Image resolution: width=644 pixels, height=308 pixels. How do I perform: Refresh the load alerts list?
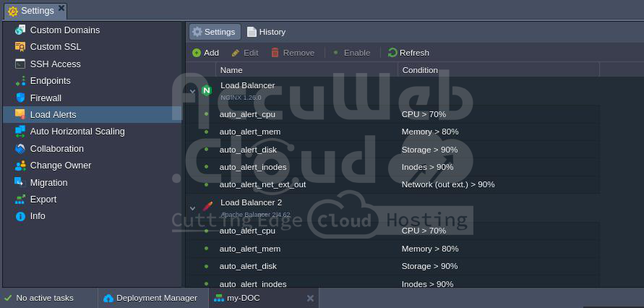[408, 53]
